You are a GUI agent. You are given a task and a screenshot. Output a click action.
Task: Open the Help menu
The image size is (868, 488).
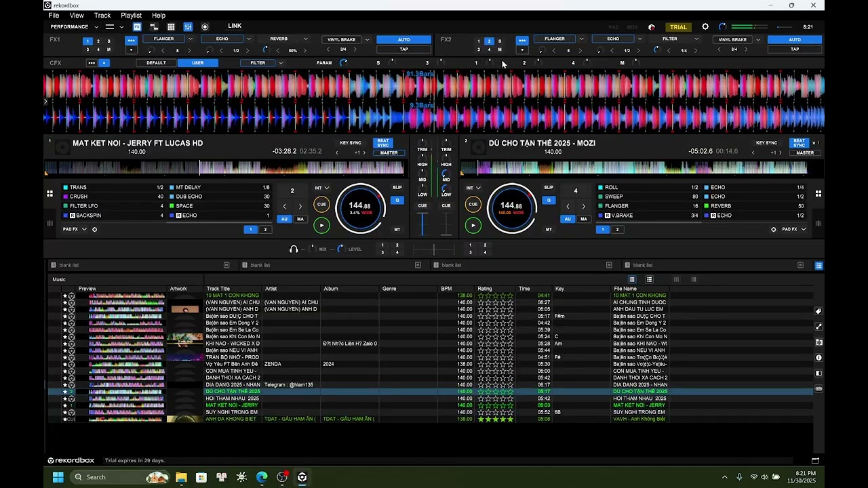point(159,16)
